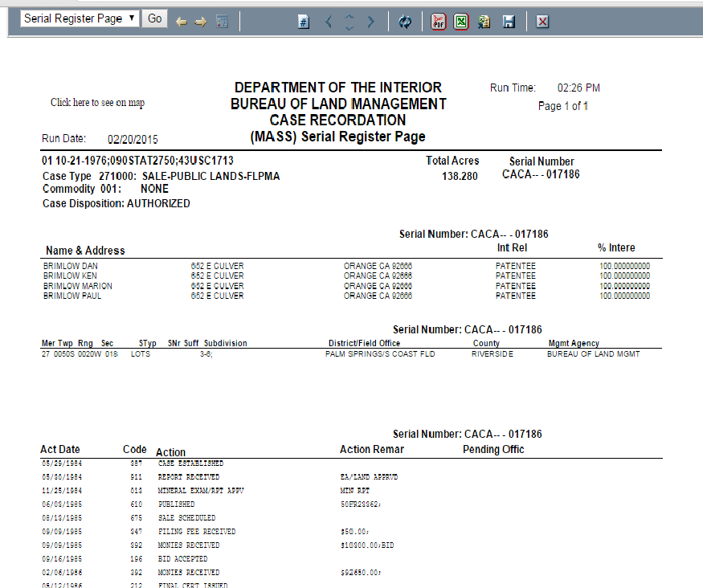This screenshot has width=703, height=588.
Task: Export report to Excel
Action: click(460, 22)
